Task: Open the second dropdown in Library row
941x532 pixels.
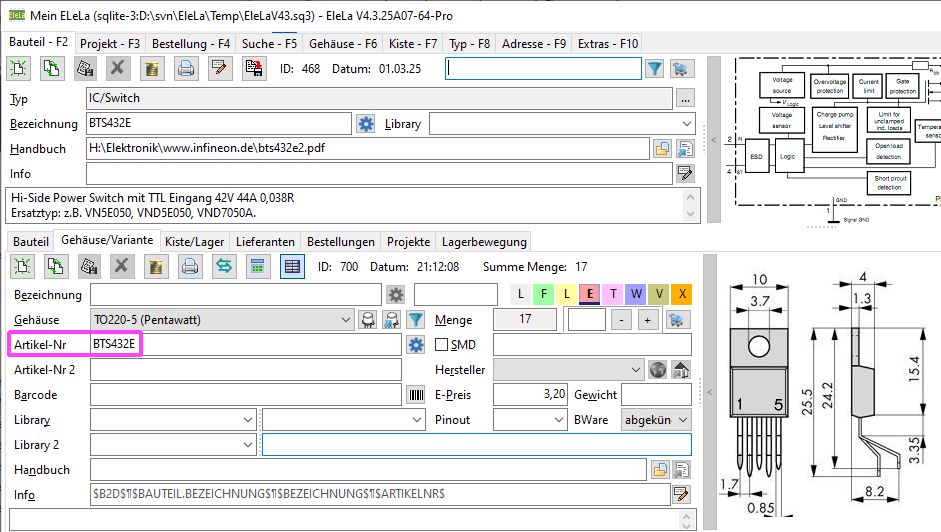Action: click(x=418, y=420)
